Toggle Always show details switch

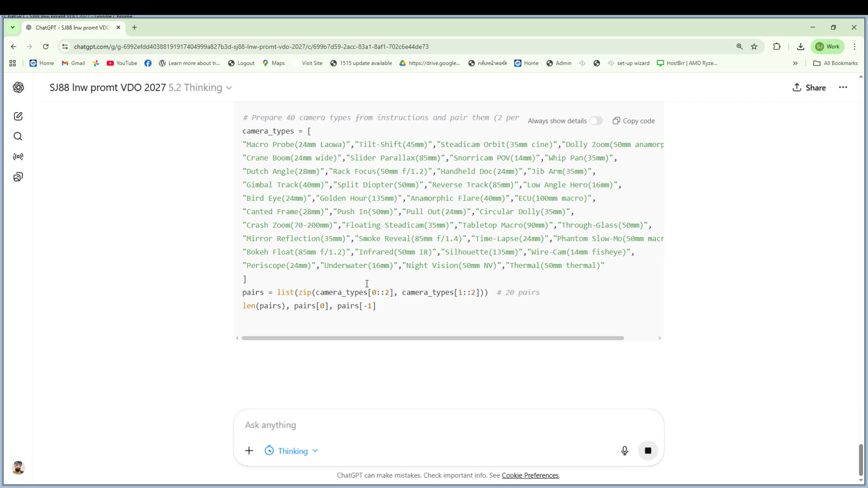pyautogui.click(x=596, y=121)
